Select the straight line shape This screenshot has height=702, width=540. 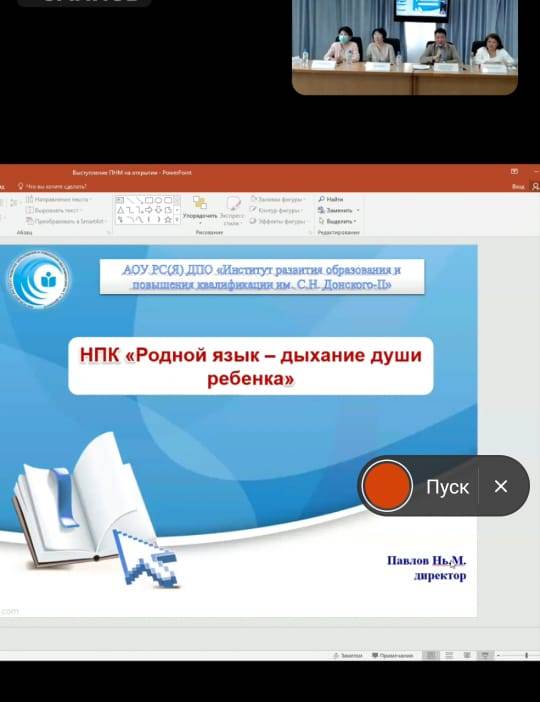tap(130, 200)
